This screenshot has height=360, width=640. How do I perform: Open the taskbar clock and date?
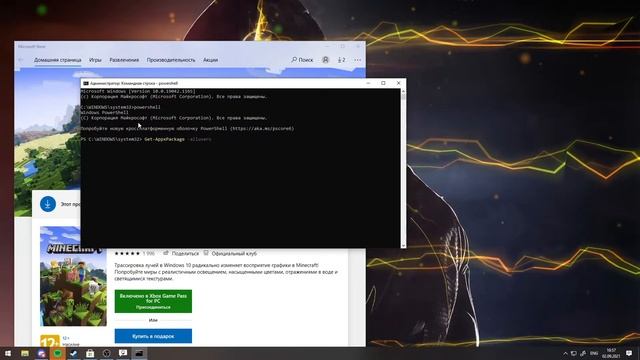(611, 353)
